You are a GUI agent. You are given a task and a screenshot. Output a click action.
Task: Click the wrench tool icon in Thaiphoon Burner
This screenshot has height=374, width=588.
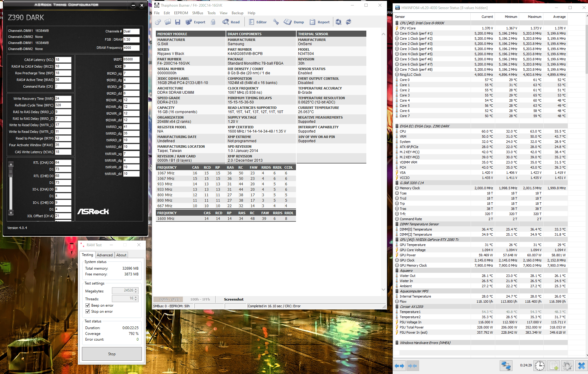(x=276, y=22)
